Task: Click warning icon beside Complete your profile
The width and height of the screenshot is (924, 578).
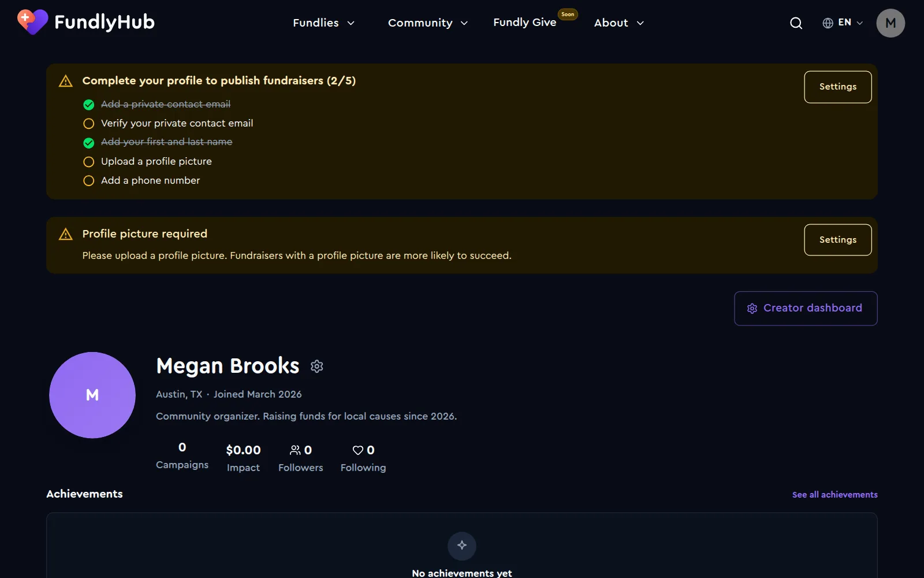Action: tap(66, 81)
